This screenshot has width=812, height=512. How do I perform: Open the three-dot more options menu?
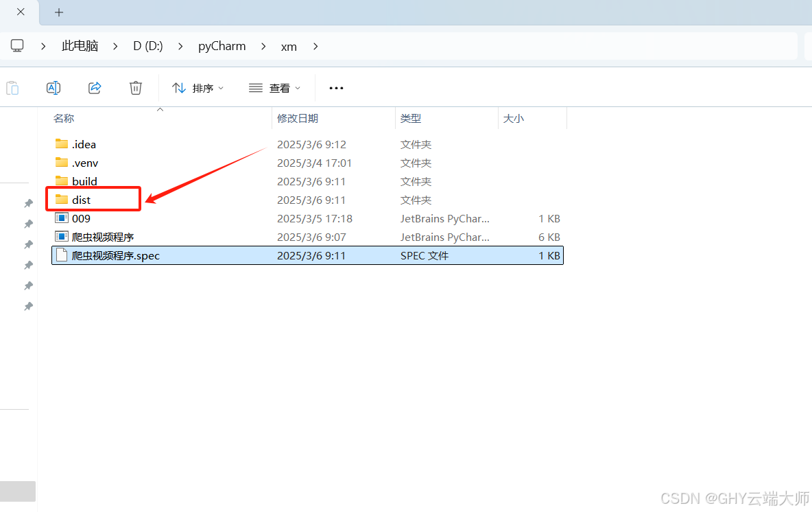[336, 88]
